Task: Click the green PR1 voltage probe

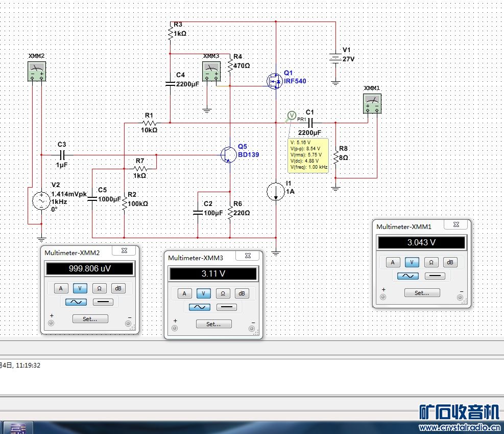Action: 291,116
